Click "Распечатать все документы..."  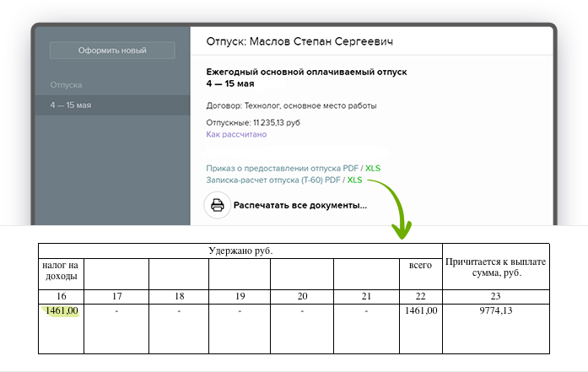[299, 205]
